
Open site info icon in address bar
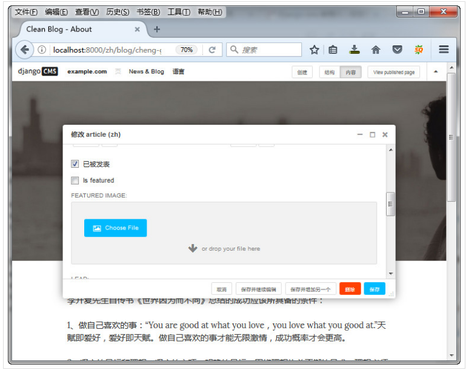coord(42,50)
